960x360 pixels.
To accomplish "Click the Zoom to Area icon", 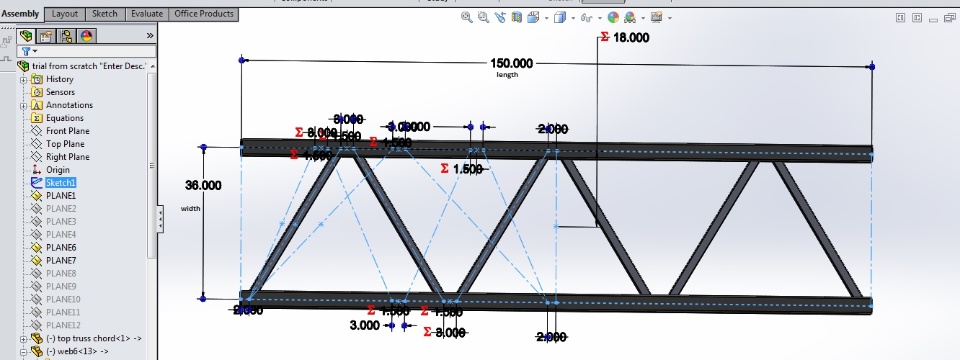I will (483, 18).
